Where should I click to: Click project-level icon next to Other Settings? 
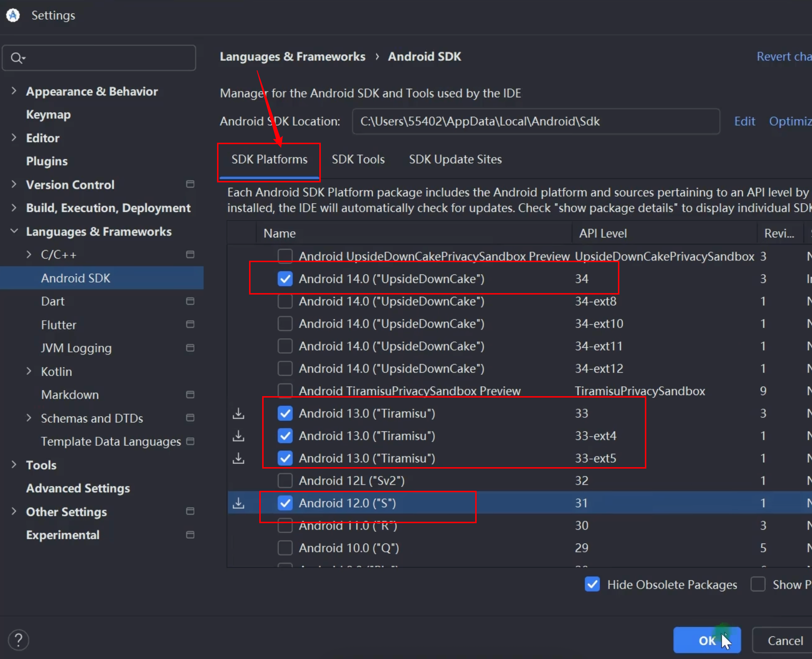(190, 511)
